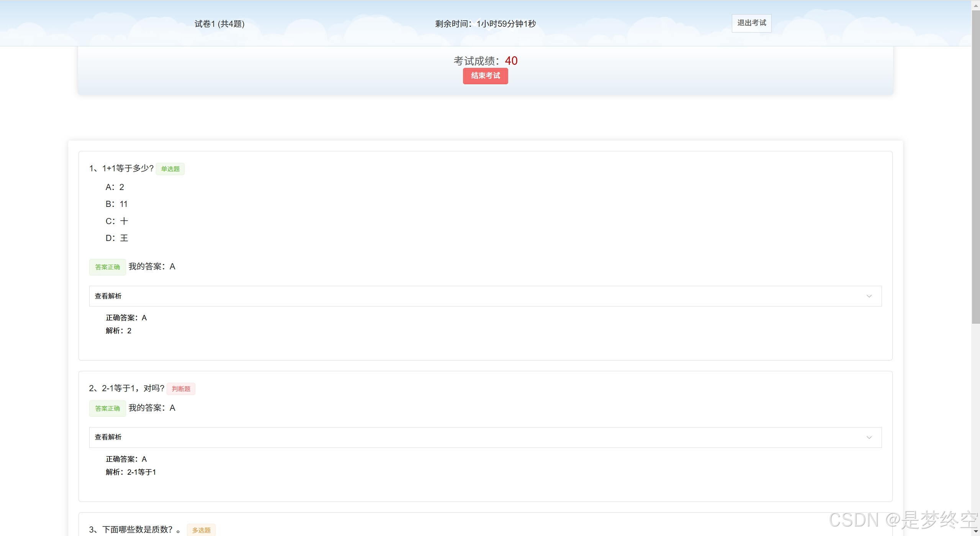The image size is (980, 536).
Task: Select option A: 2 in question 1
Action: [115, 187]
